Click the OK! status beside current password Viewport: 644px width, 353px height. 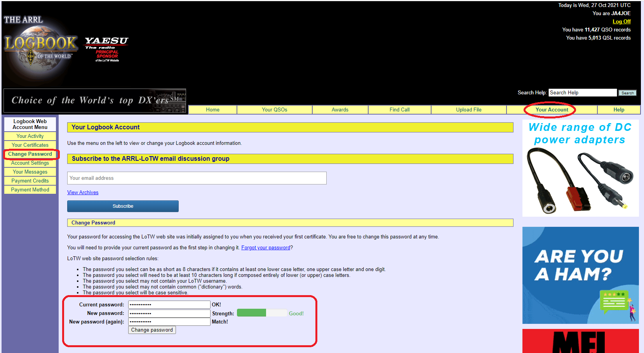click(216, 305)
